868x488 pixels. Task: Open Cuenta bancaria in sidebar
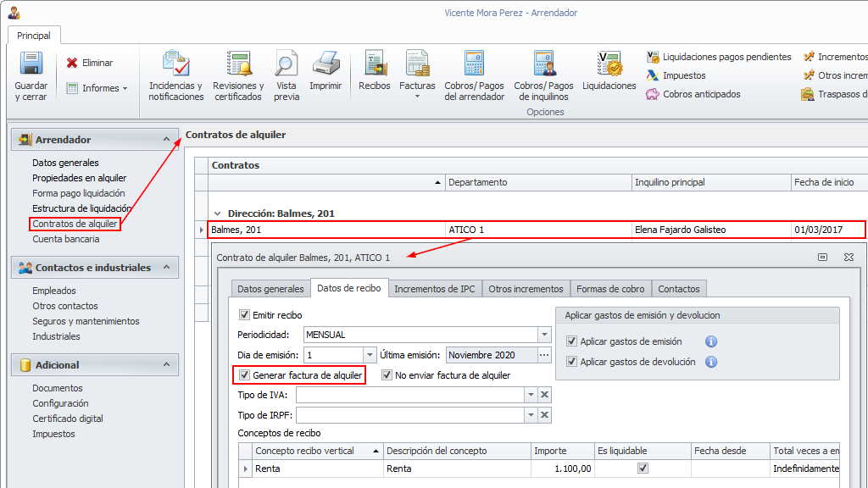(66, 239)
